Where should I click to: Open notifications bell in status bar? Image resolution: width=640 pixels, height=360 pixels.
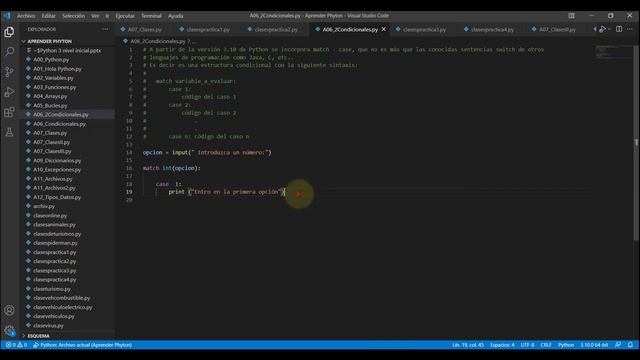630,345
